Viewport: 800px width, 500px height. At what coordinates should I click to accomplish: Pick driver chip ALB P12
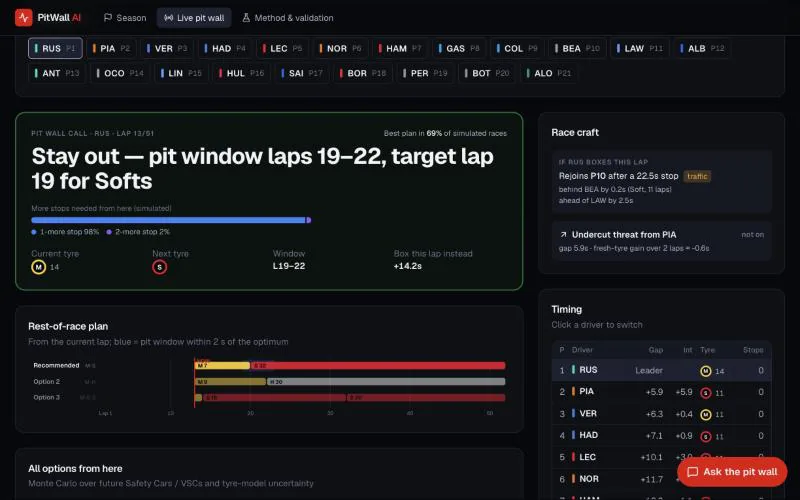coord(702,48)
